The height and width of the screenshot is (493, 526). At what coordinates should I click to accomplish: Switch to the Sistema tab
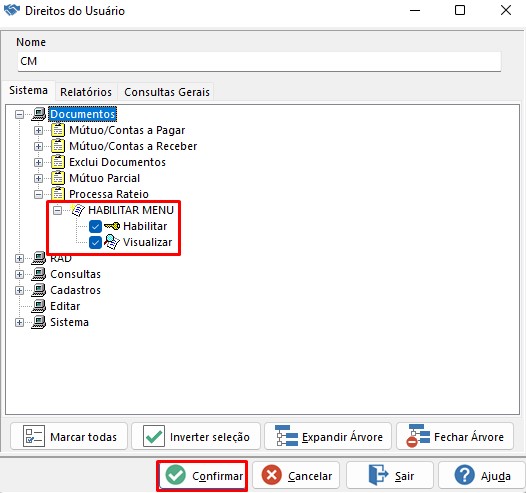pos(29,91)
